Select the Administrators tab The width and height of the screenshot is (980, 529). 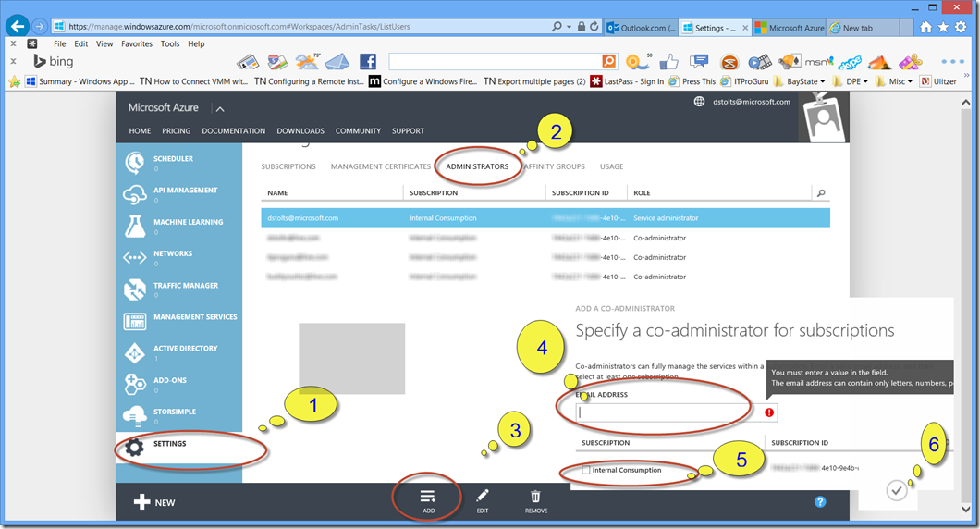click(x=477, y=166)
